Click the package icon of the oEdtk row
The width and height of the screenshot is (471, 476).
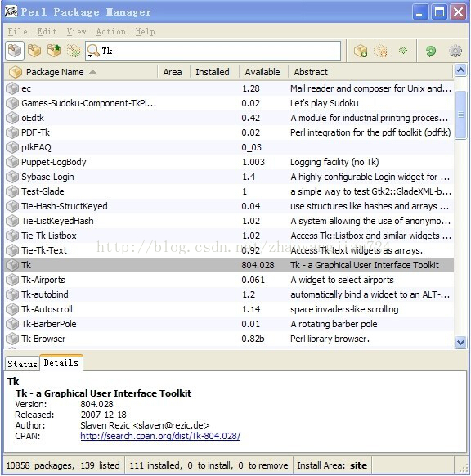pos(12,118)
